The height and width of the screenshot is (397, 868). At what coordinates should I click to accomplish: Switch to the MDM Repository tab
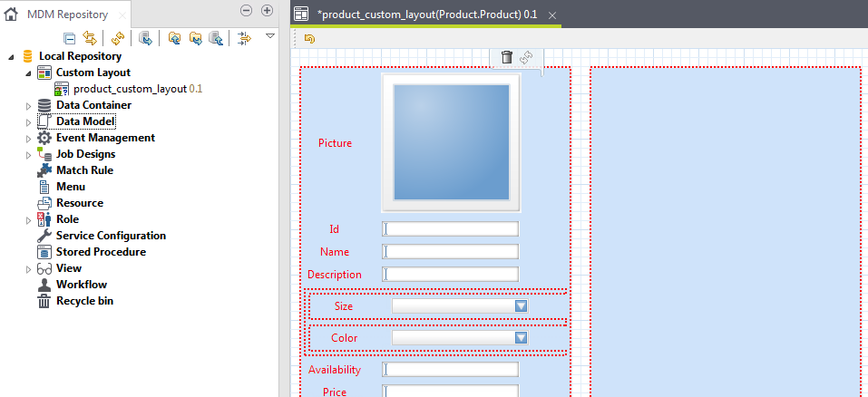pos(67,15)
